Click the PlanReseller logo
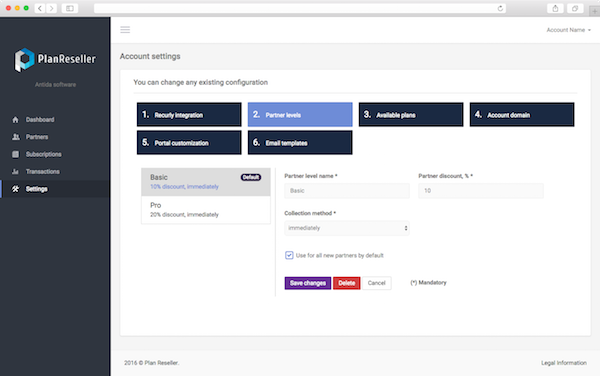Screen dimensions: 600x376 click(x=55, y=60)
